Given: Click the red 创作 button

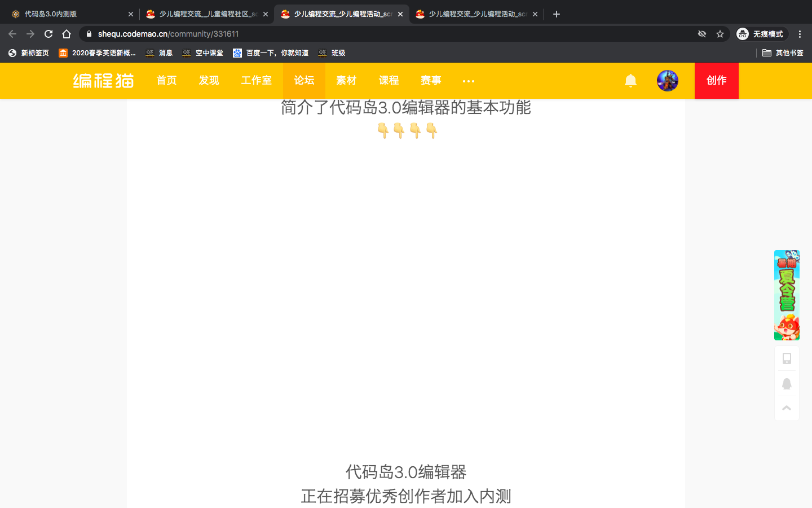Looking at the screenshot, I should point(717,81).
